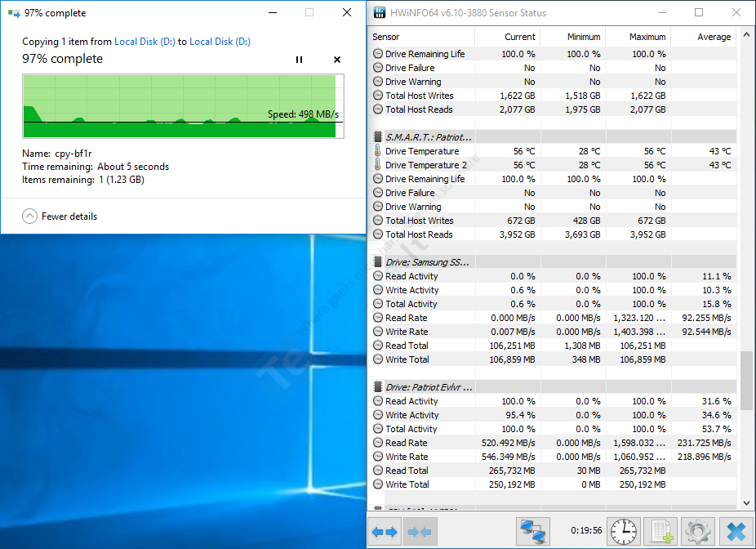
Task: Click the copy speed graph
Action: pyautogui.click(x=183, y=106)
